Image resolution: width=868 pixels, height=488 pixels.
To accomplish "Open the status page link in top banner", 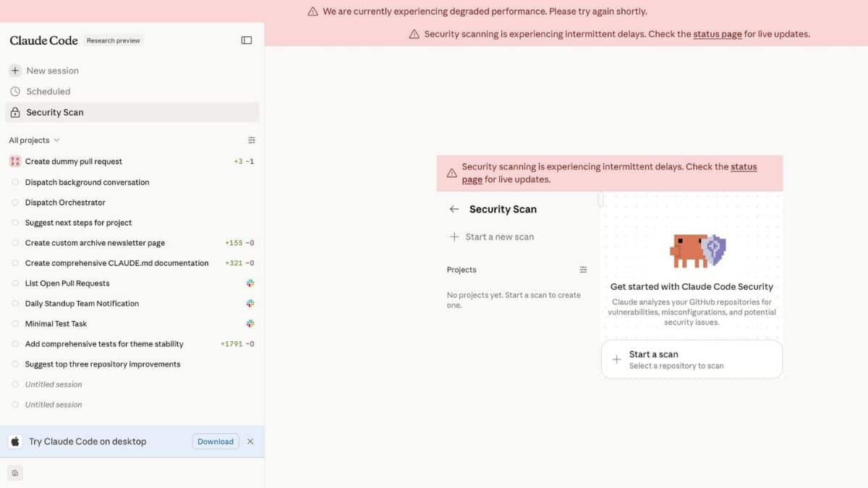I will pos(717,34).
